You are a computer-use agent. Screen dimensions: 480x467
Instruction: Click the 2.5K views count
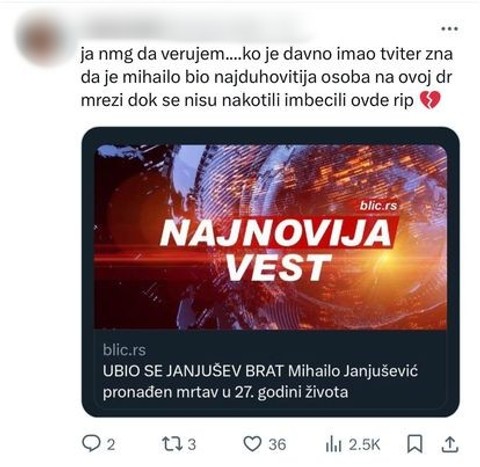tap(364, 445)
